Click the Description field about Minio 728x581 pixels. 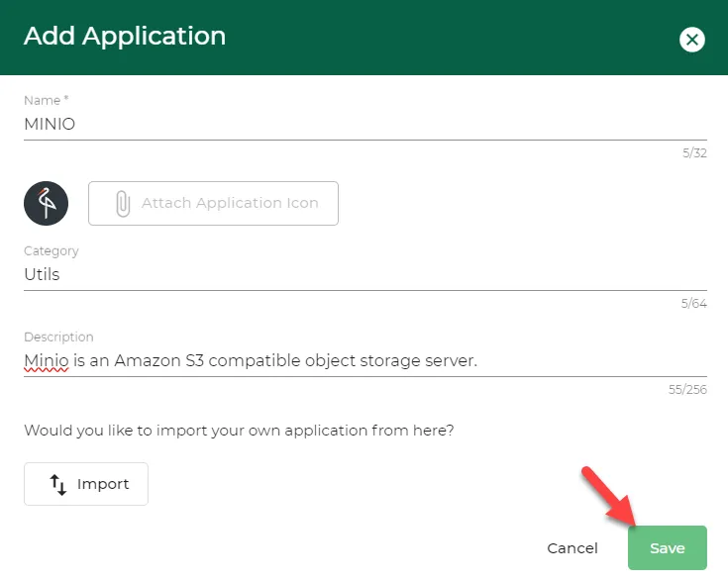(x=364, y=360)
